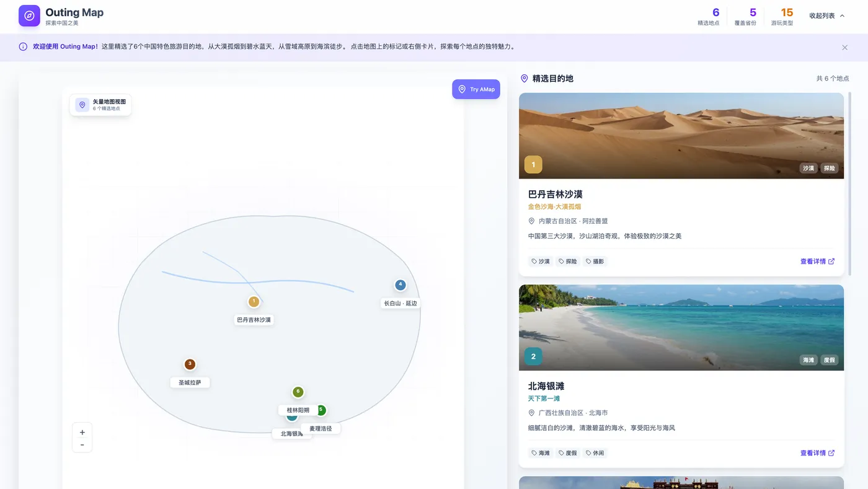868x489 pixels.
Task: Click the 长白山 · 延边 map label
Action: [401, 303]
